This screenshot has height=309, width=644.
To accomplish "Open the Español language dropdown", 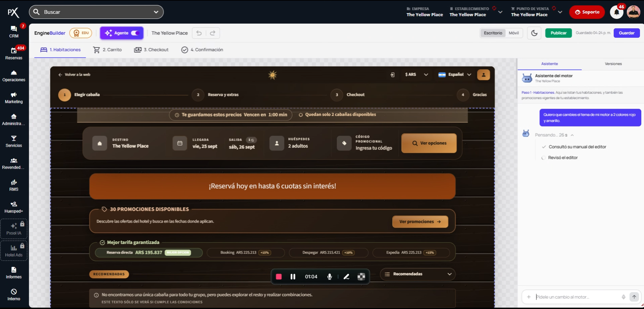I will (455, 75).
